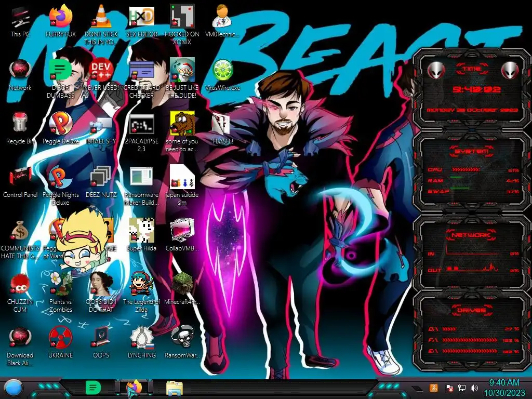Select the Ransomware Maker Build... icon

click(141, 177)
